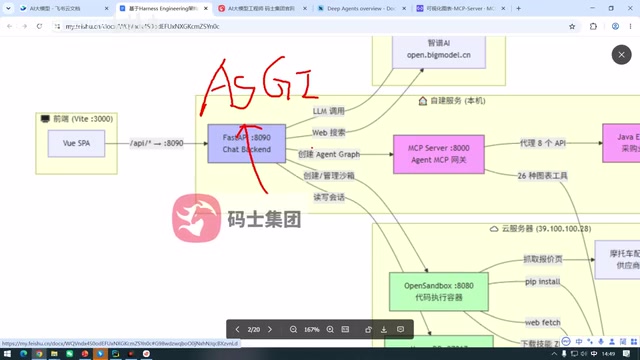Close the AI大模型工程师 码士集团 tab
The height and width of the screenshot is (360, 640).
click(305, 8)
